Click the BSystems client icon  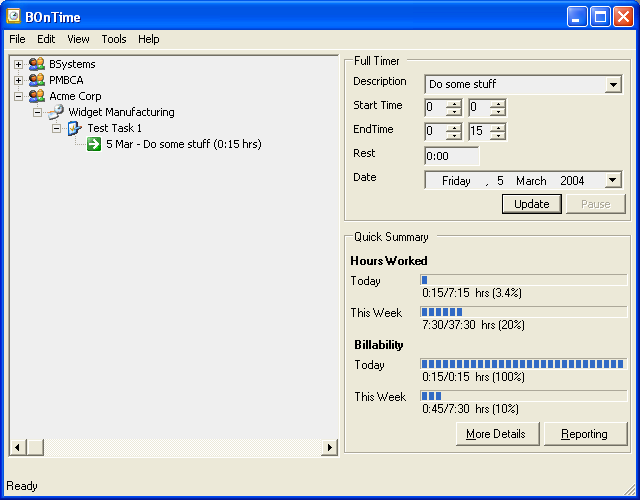tap(37, 64)
